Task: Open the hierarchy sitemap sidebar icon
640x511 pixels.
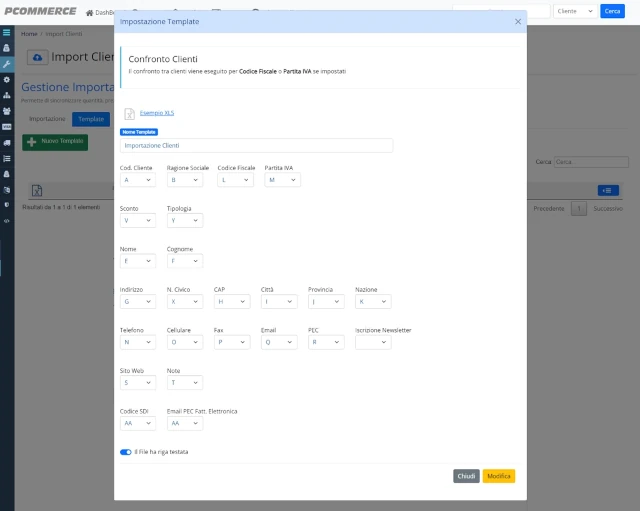Action: (x=7, y=95)
